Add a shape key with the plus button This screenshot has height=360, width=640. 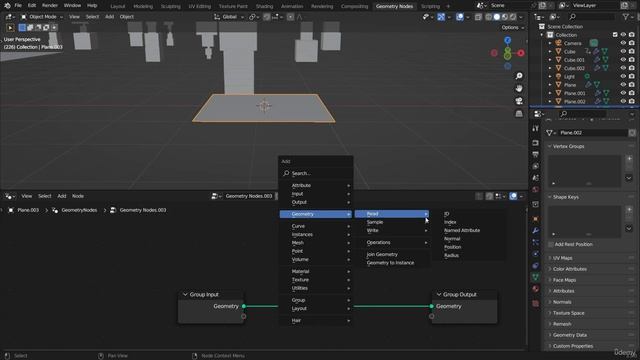pyautogui.click(x=629, y=209)
